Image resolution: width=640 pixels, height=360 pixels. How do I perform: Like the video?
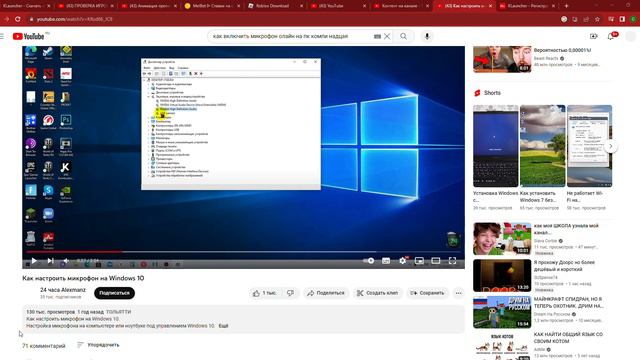tap(264, 293)
